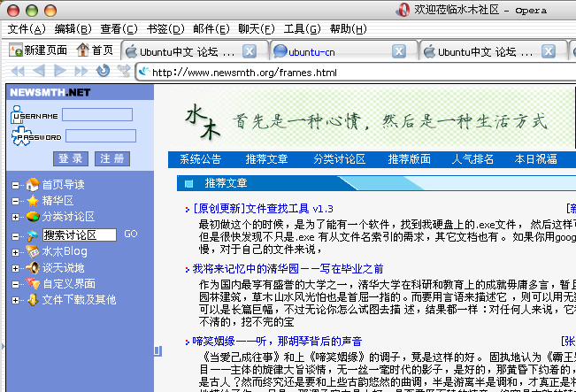Click the hammer icon beside search box

(33, 235)
